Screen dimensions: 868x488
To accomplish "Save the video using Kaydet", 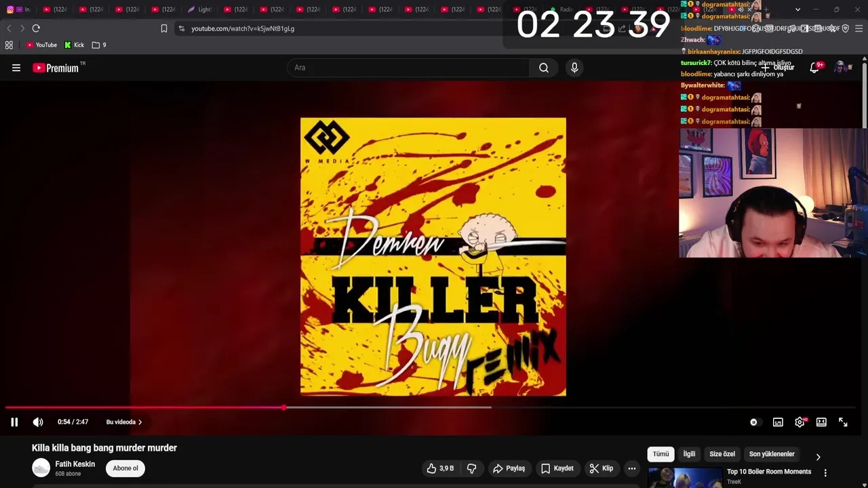I will (557, 468).
